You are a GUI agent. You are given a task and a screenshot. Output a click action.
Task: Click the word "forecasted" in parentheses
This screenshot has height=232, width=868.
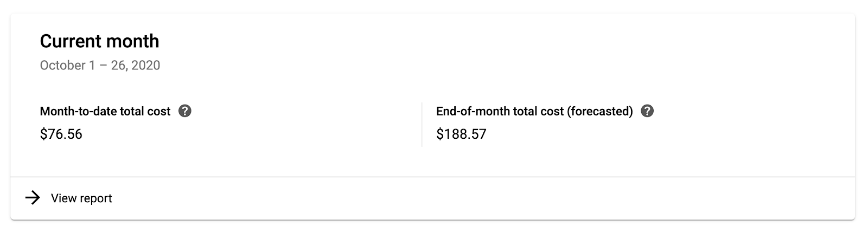pyautogui.click(x=601, y=111)
